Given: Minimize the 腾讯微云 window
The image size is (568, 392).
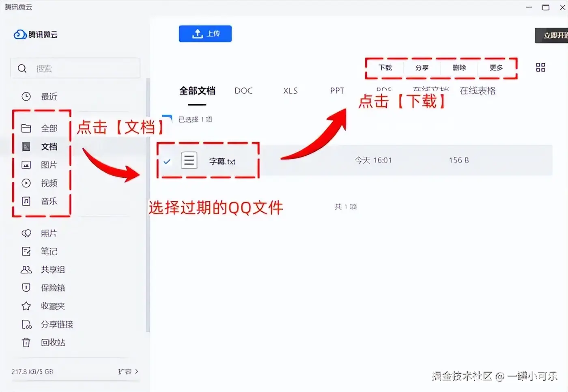Looking at the screenshot, I should pyautogui.click(x=529, y=7).
